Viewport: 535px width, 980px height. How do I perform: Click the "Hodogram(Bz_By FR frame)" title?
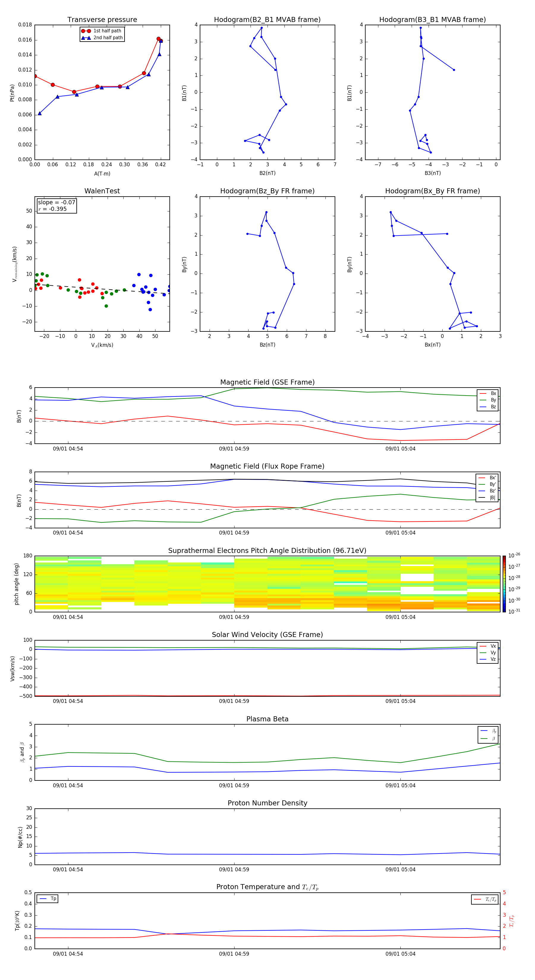pyautogui.click(x=267, y=191)
